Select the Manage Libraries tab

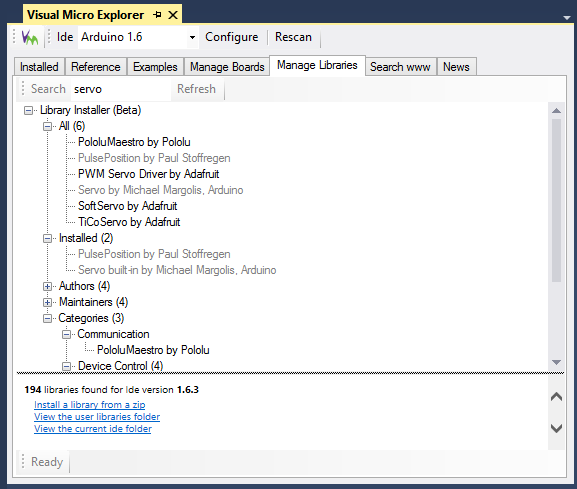pyautogui.click(x=317, y=65)
